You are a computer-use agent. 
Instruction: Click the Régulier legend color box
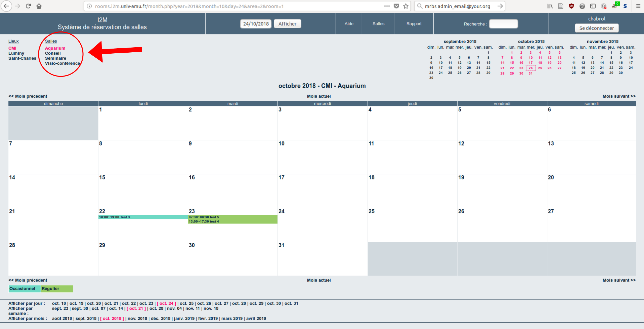[x=57, y=288]
